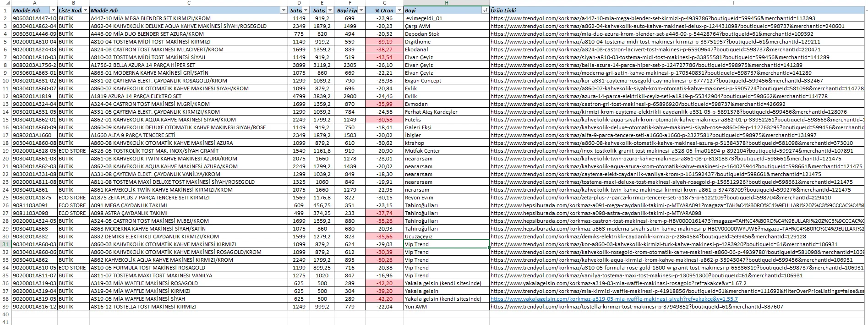Select the Yön AVM cell
Image resolution: width=868 pixels, height=325 pixels.
[447, 307]
